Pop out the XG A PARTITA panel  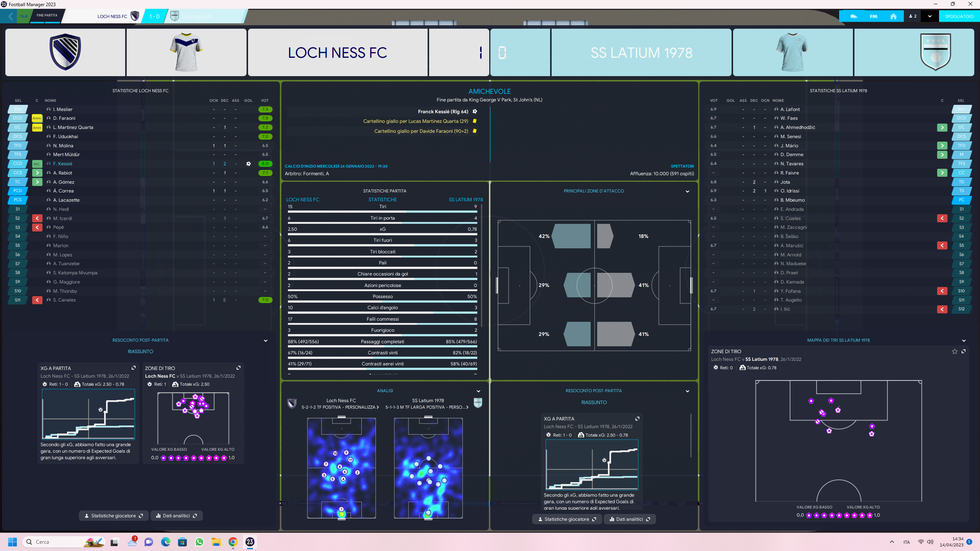134,368
